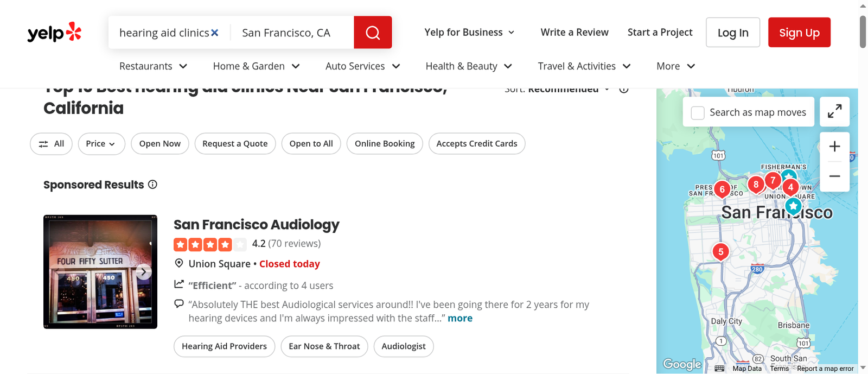Select map pin number 7
This screenshot has height=374, width=868.
773,180
